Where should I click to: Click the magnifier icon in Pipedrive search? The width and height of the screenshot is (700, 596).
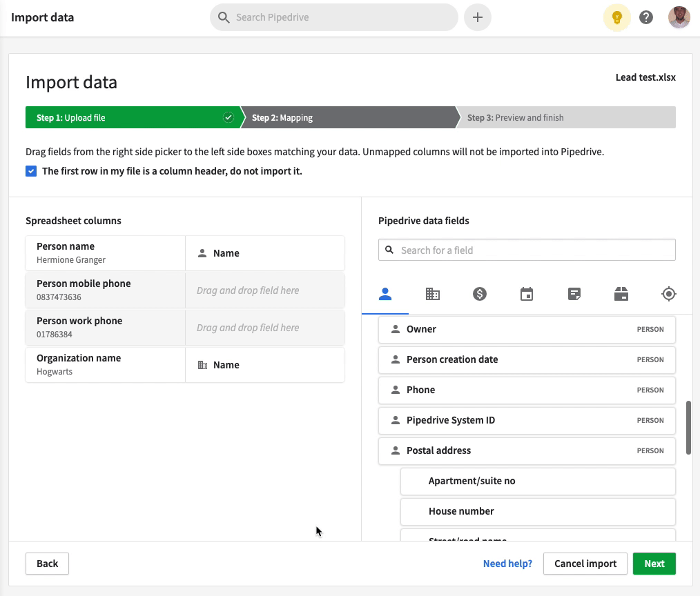click(224, 17)
